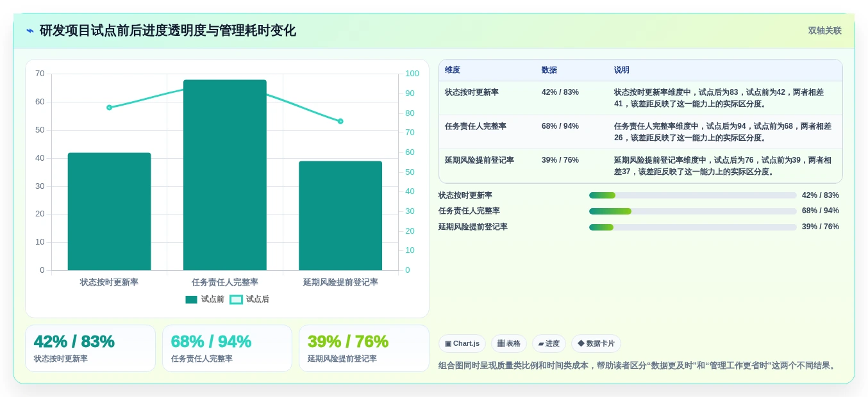Click the footnote text starting 组合图同时呈现
868x397 pixels.
click(638, 366)
